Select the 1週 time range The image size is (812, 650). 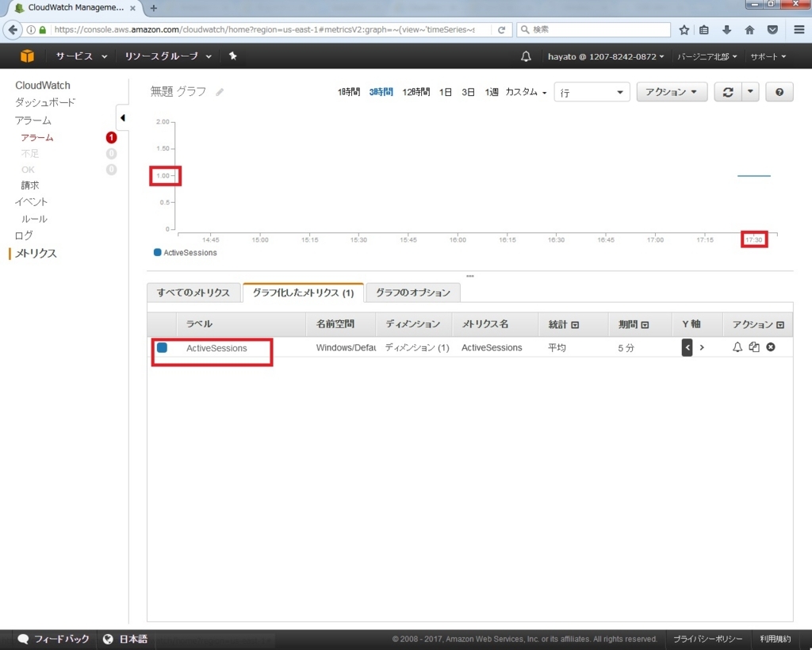[492, 92]
